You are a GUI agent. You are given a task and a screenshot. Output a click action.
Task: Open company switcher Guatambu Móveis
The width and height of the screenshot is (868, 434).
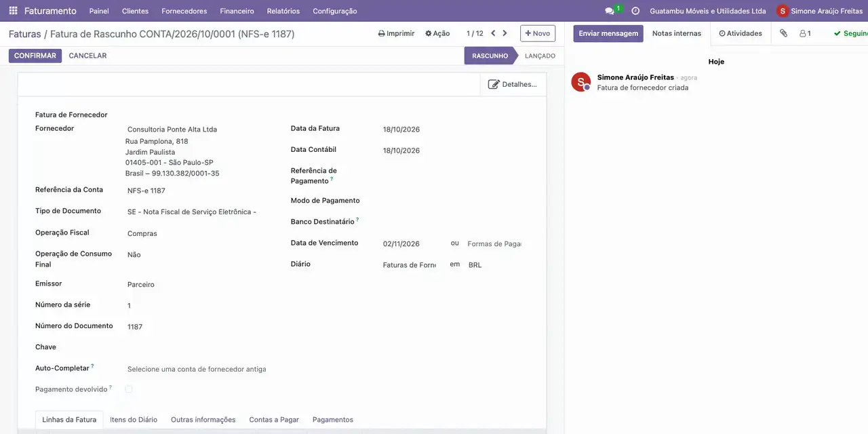708,11
